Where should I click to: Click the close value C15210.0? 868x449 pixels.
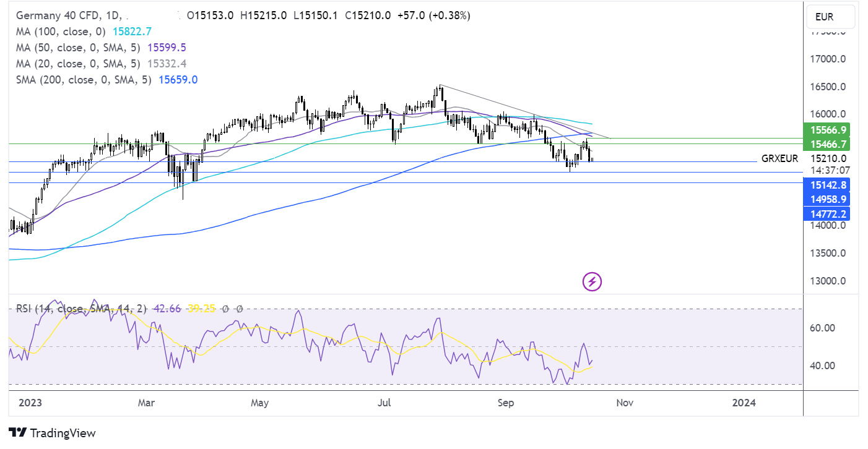pyautogui.click(x=368, y=15)
